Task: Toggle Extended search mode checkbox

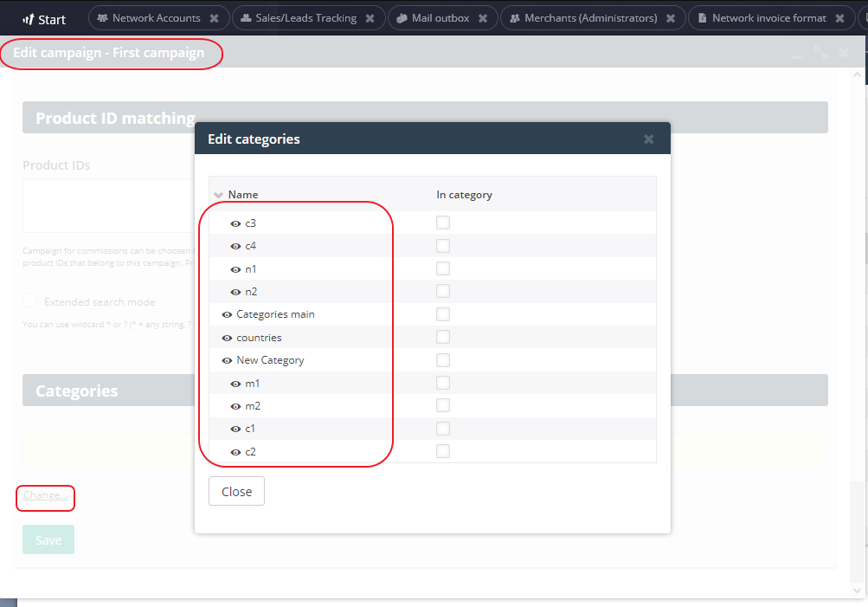Action: point(30,301)
